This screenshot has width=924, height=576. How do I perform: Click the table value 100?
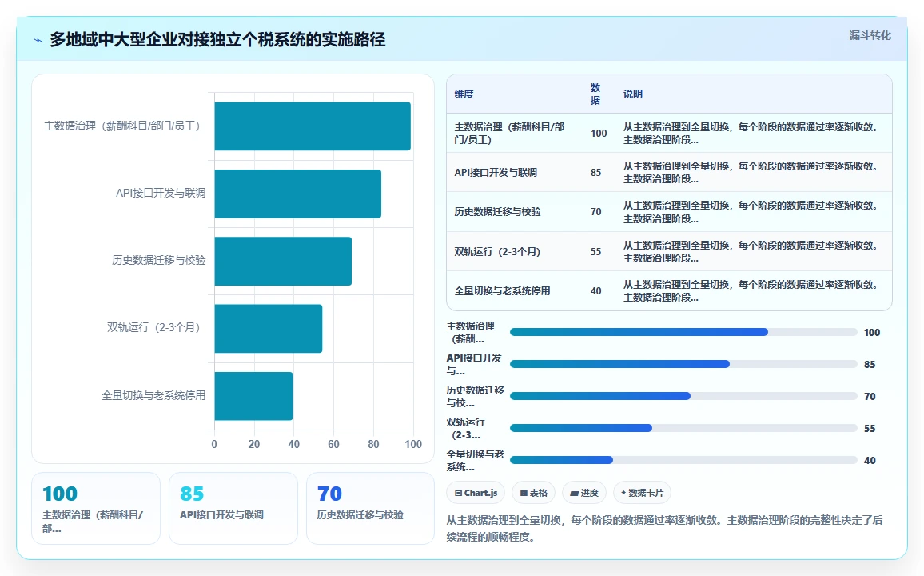pos(599,134)
